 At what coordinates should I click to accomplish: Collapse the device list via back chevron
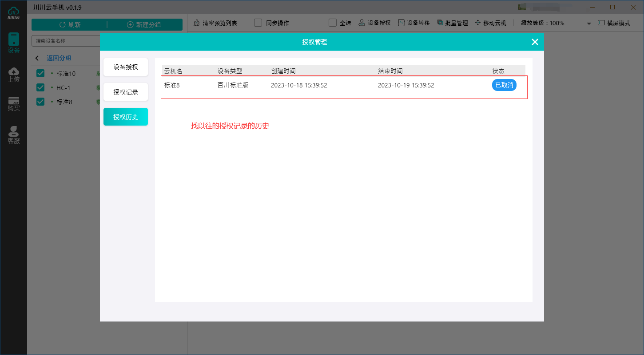[x=37, y=58]
